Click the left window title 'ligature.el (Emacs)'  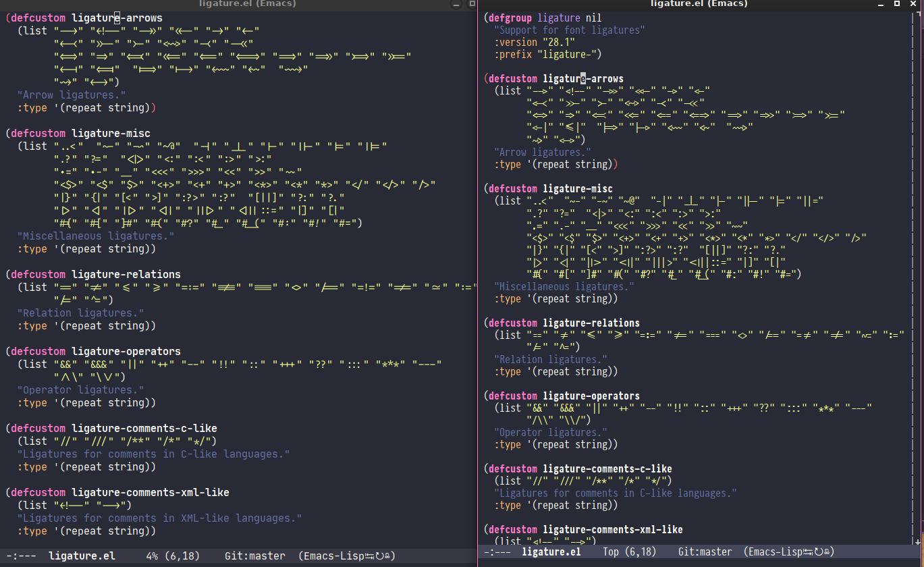(247, 4)
